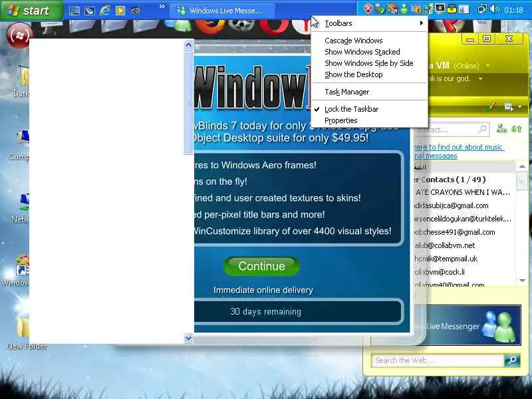Click the paintbrush color scheme icon
The height and width of the screenshot is (399, 532).
[x=491, y=106]
